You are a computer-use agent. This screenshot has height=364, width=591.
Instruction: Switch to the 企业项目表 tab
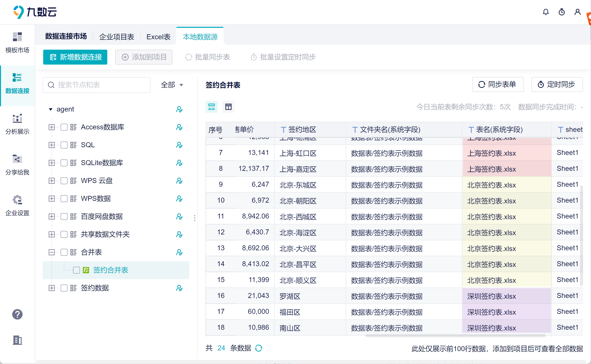tap(116, 37)
